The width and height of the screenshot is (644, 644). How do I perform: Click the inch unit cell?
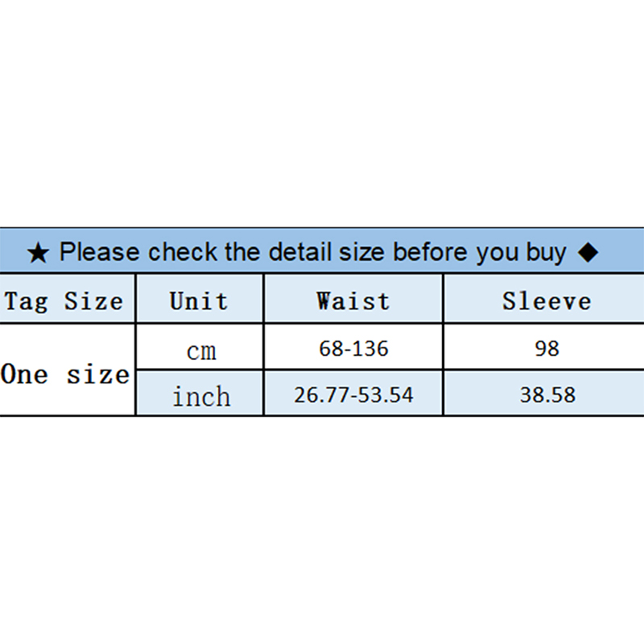(x=200, y=396)
